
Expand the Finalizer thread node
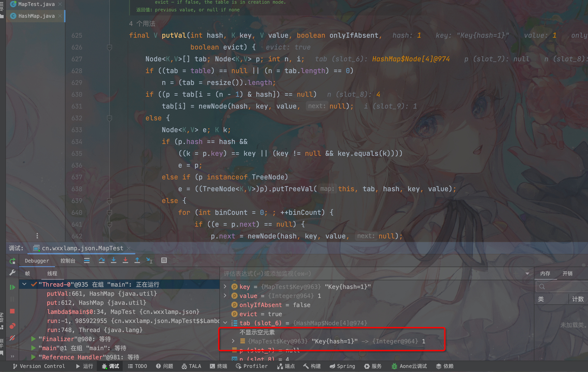click(33, 339)
